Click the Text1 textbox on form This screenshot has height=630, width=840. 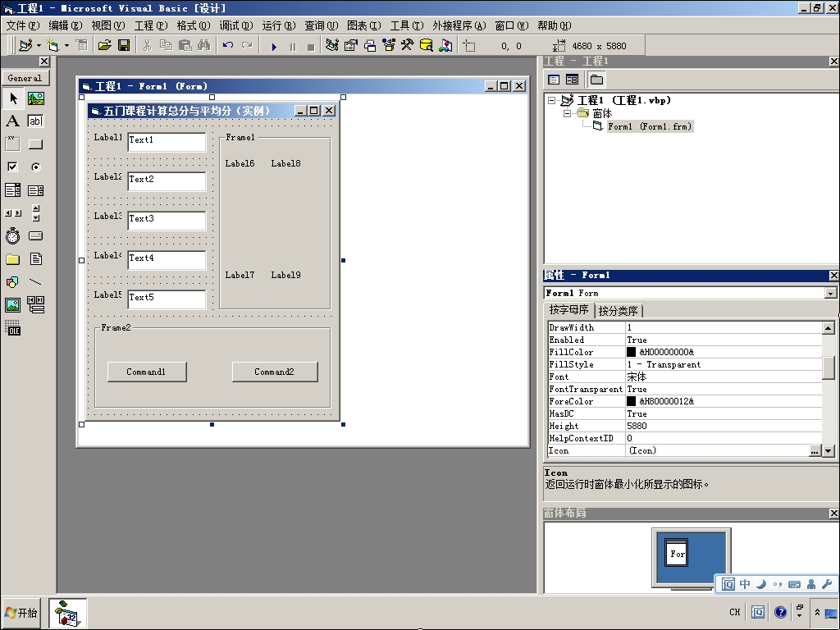click(x=167, y=142)
